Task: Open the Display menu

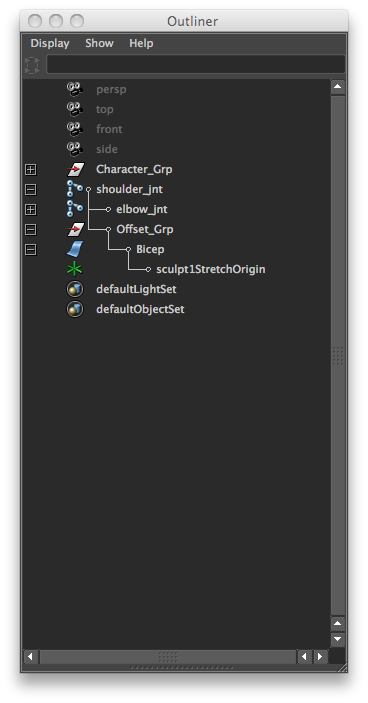Action: click(x=50, y=43)
